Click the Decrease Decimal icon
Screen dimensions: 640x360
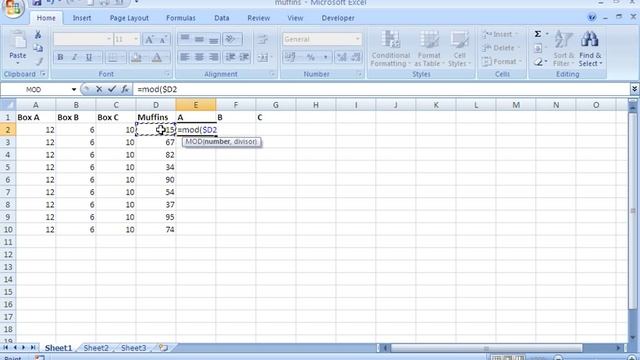coord(356,57)
